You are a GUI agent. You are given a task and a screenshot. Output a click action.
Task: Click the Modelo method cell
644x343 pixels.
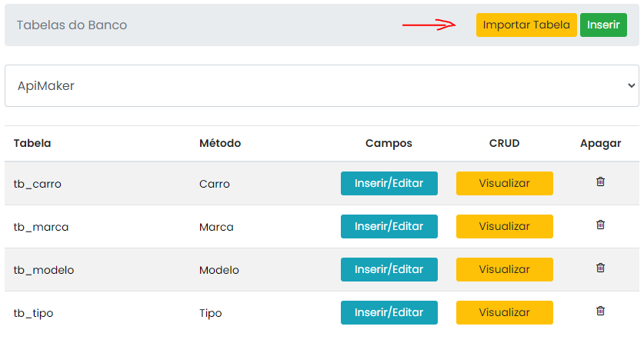point(219,270)
